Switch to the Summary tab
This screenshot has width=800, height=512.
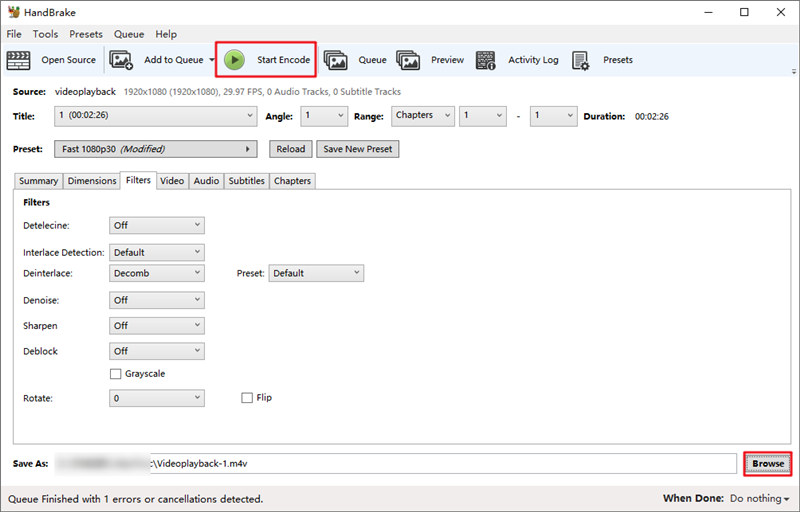click(x=38, y=181)
